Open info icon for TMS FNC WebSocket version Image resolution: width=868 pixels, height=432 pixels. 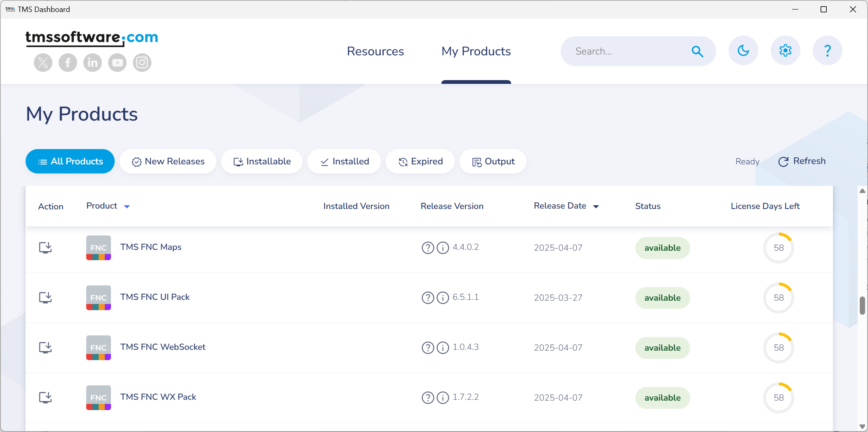pyautogui.click(x=443, y=348)
